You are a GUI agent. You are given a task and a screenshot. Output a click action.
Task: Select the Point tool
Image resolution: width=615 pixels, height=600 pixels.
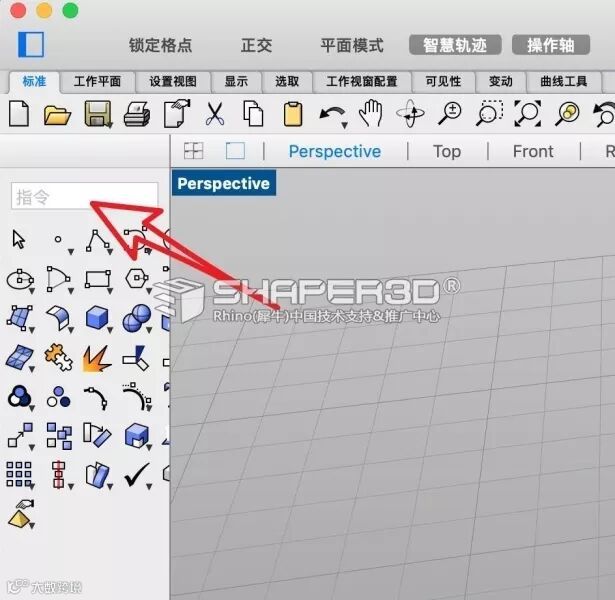[x=58, y=239]
